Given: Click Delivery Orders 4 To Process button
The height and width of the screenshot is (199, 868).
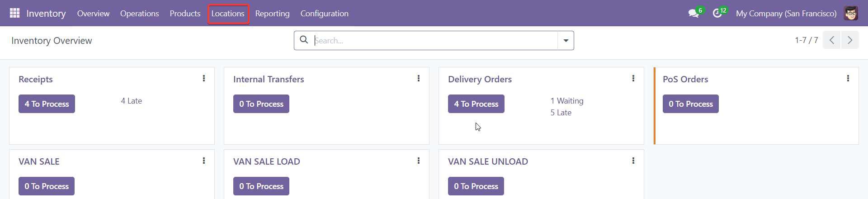Looking at the screenshot, I should [x=476, y=104].
